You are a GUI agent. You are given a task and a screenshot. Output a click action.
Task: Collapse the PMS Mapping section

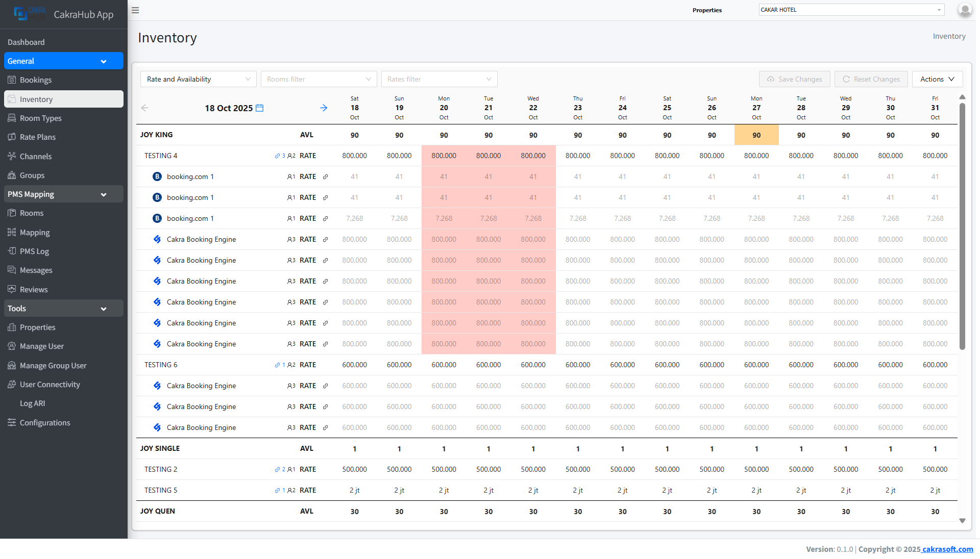click(64, 194)
